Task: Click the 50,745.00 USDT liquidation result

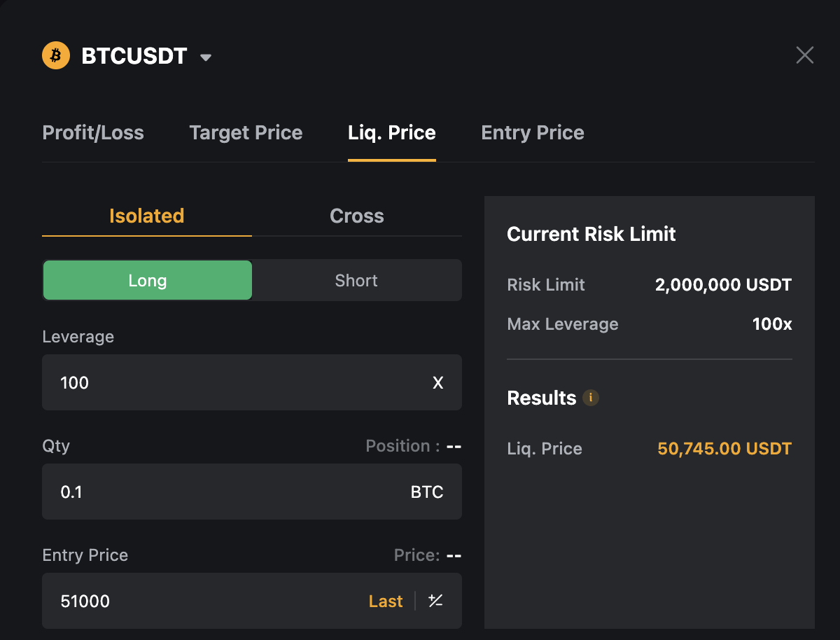Action: [724, 449]
